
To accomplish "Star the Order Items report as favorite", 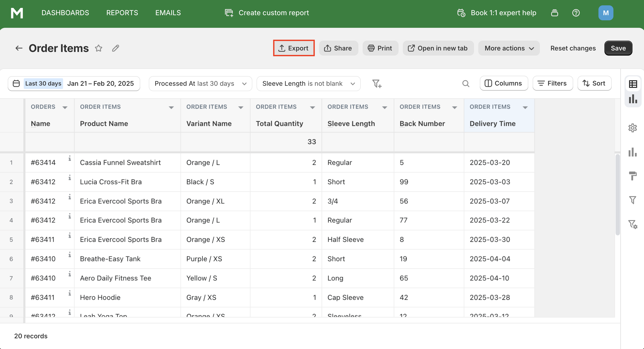I will point(99,48).
